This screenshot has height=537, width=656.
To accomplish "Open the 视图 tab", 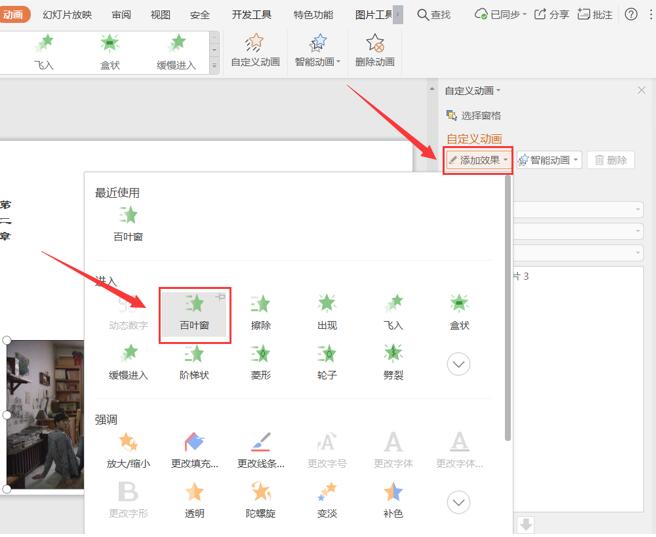I will tap(160, 15).
